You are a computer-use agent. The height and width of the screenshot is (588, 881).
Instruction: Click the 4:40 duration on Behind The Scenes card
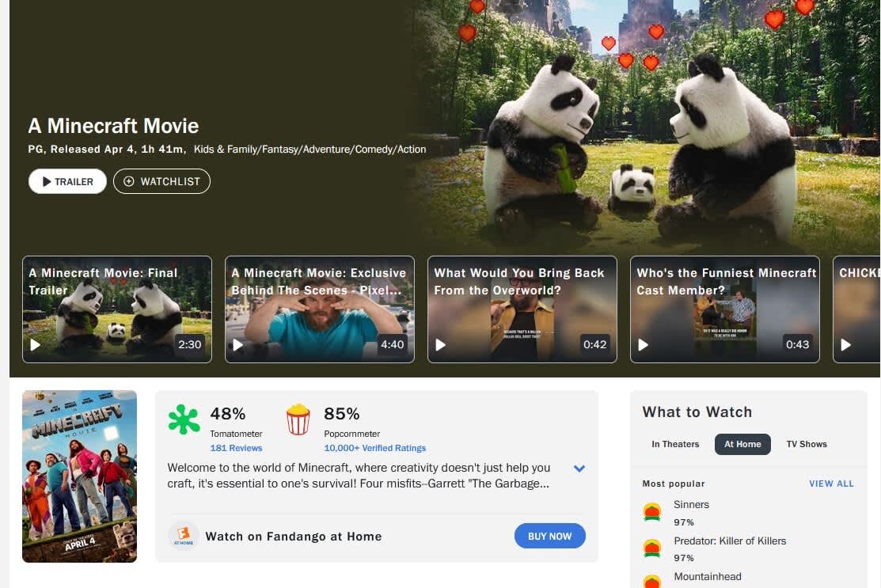pos(392,344)
